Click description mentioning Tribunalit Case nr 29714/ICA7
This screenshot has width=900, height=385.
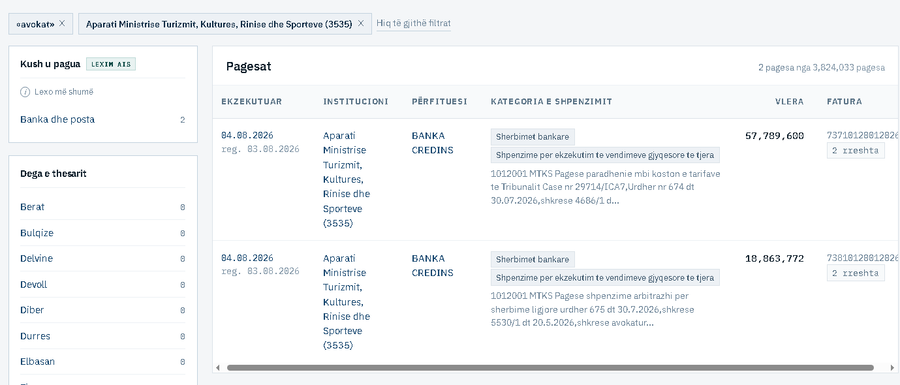[605, 187]
